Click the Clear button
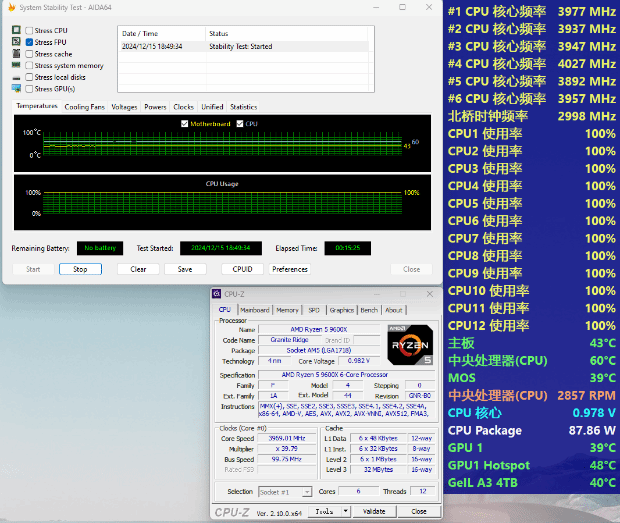Viewport: 620px width, 523px height. click(x=138, y=269)
